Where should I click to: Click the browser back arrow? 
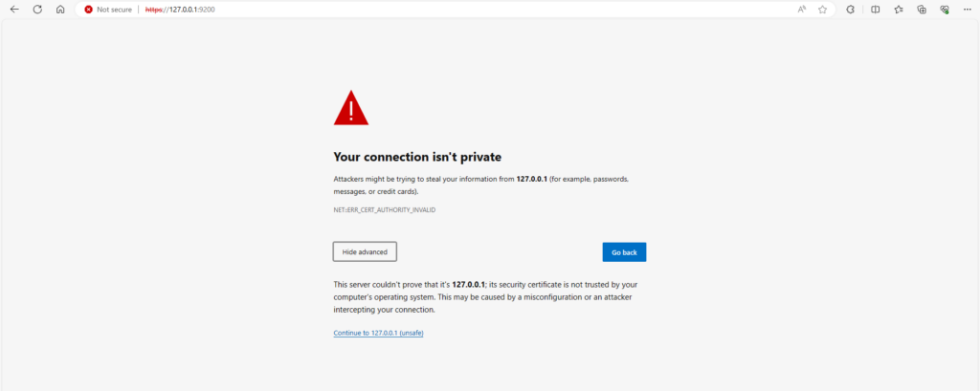pos(14,10)
